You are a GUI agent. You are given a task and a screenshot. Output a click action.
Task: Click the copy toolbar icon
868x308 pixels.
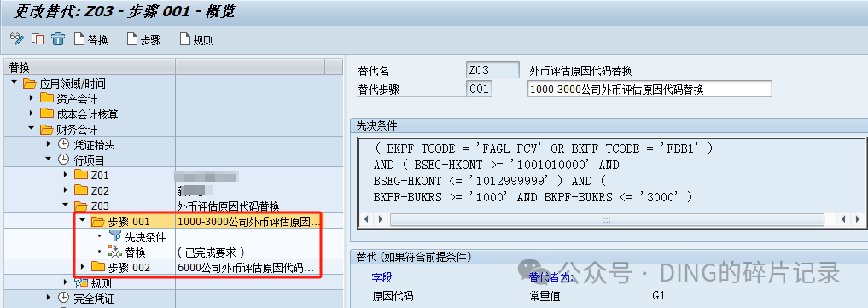coord(38,39)
